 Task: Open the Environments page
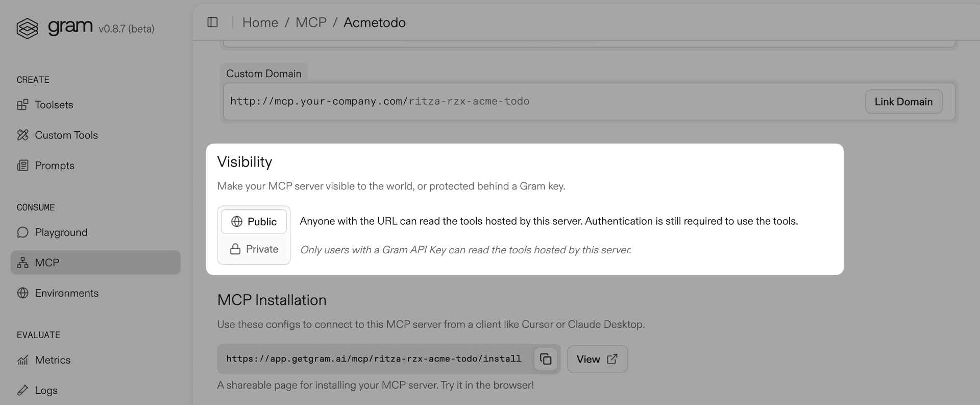pos(66,293)
